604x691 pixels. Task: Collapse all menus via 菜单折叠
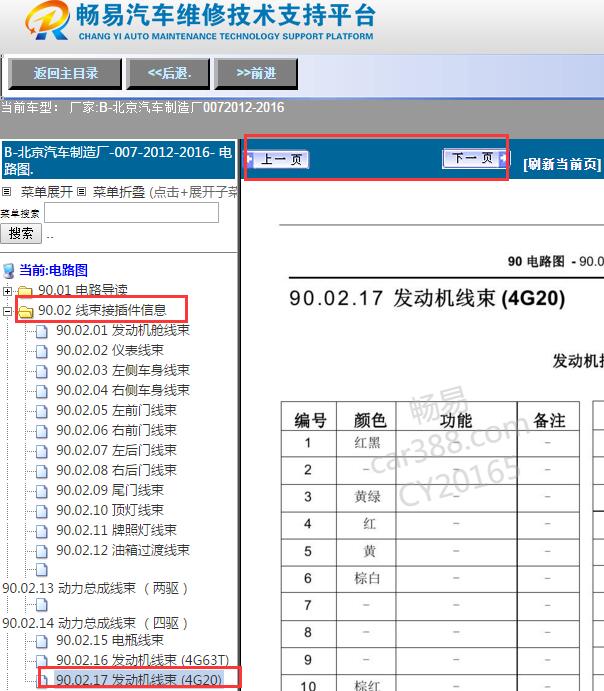pos(119,192)
